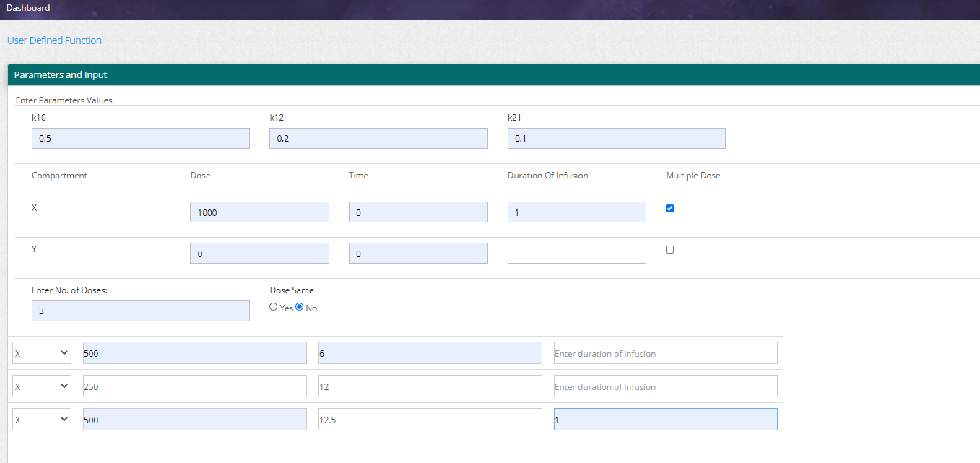Click the Enter No. of Doses field
This screenshot has width=980, height=463.
pos(140,311)
